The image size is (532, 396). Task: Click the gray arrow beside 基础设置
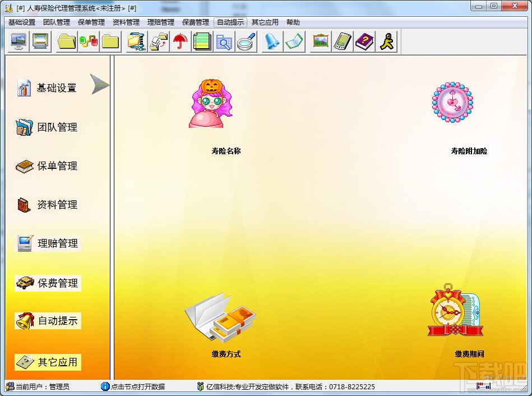click(x=100, y=84)
